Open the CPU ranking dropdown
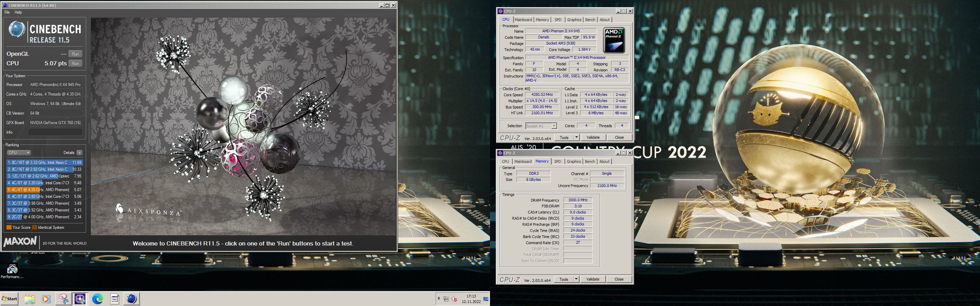Screen dimensions: 980x306 18,152
